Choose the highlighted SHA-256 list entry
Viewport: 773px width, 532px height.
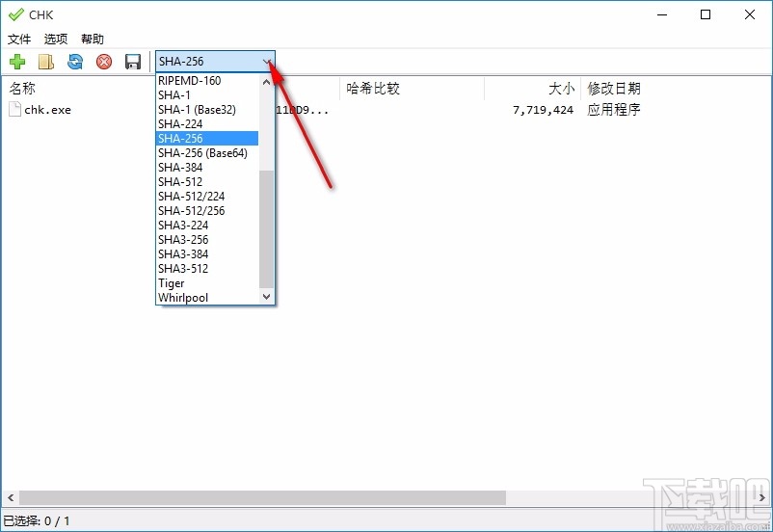[207, 139]
